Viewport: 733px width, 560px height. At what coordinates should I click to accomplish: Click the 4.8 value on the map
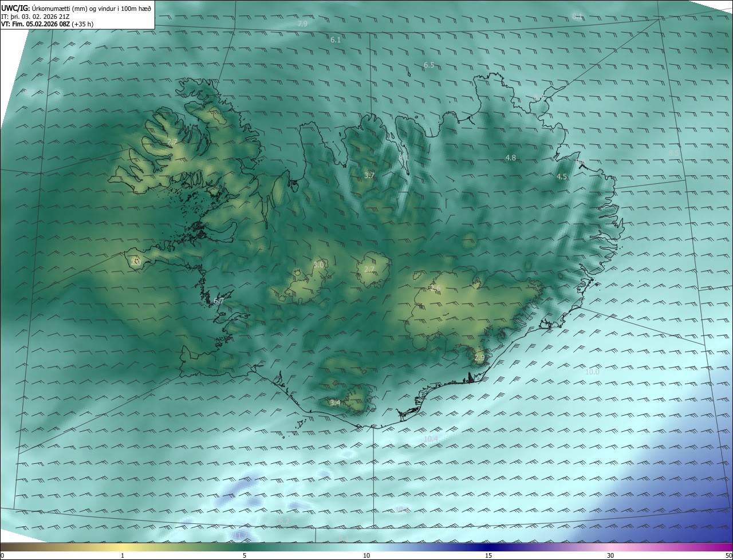(x=510, y=157)
